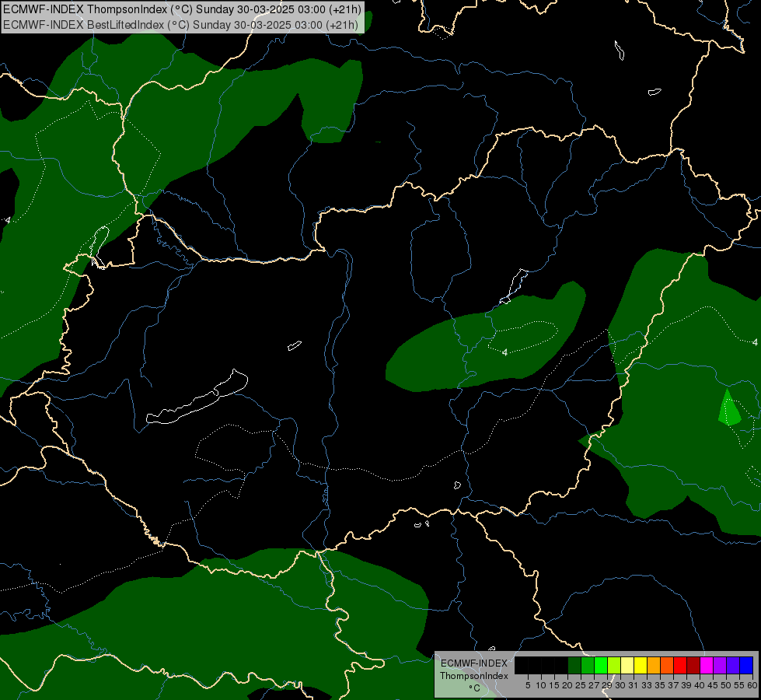The image size is (761, 700).
Task: Pick the bright green 27–29 legend swatch
Action: pyautogui.click(x=601, y=665)
